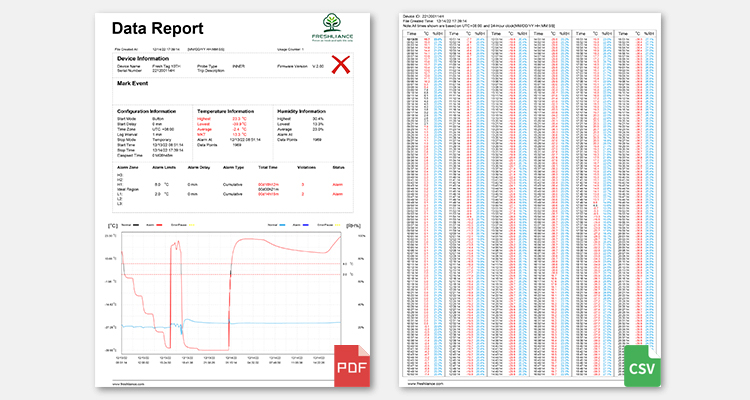Click the red X alarm mark
The width and height of the screenshot is (750, 400).
pyautogui.click(x=341, y=65)
